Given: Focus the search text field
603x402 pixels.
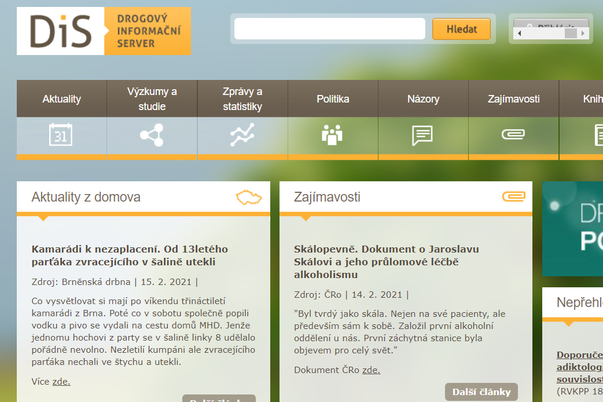Looking at the screenshot, I should click(x=330, y=28).
